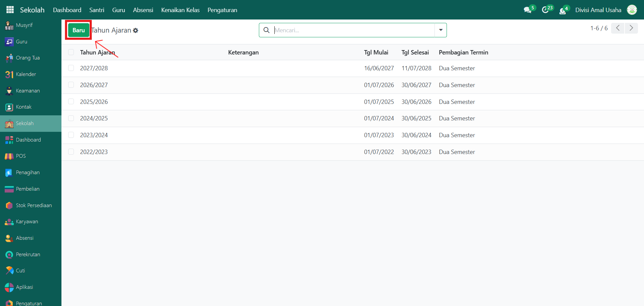Tick the checkbox for 2027/2028 row
The image size is (644, 306).
point(71,68)
